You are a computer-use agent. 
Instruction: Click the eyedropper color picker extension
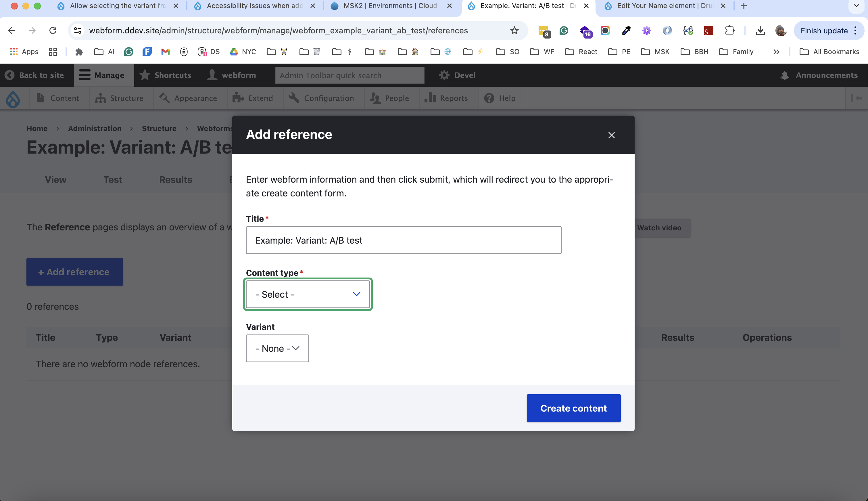[x=626, y=30]
